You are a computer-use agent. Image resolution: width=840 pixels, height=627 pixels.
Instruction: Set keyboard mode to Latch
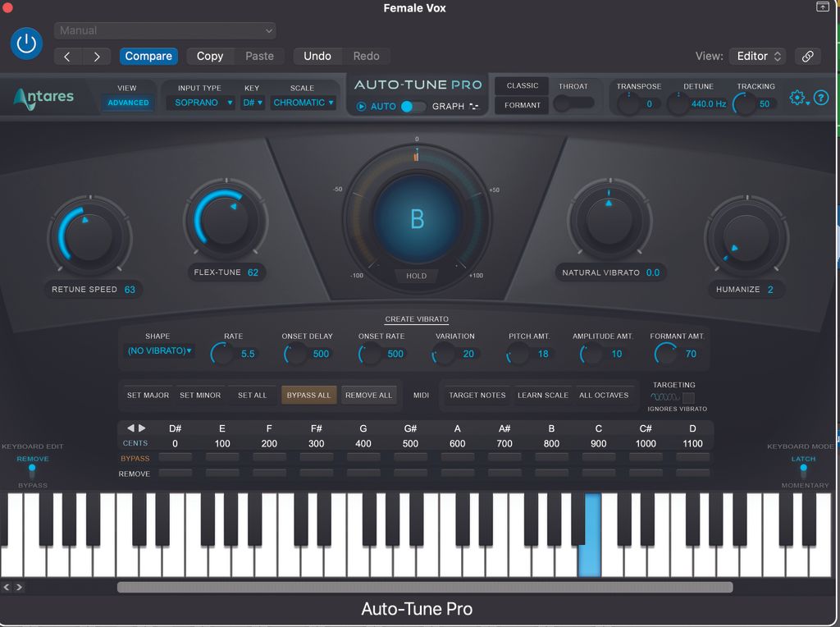tap(802, 460)
